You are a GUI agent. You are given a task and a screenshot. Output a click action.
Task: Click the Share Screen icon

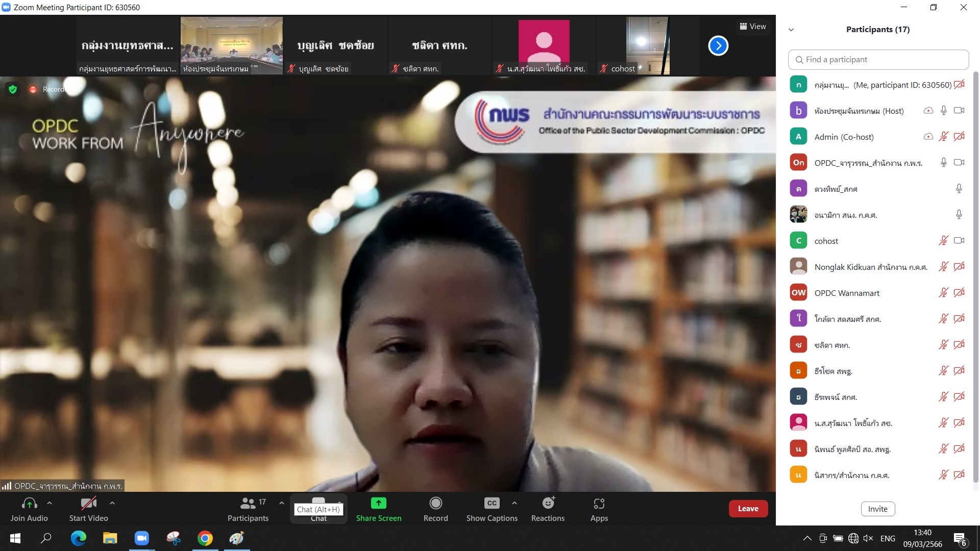coord(378,504)
